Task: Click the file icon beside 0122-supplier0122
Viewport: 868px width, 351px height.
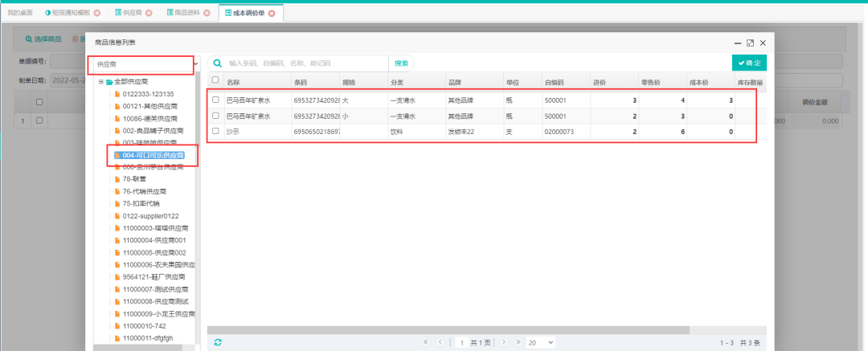Action: pos(117,216)
